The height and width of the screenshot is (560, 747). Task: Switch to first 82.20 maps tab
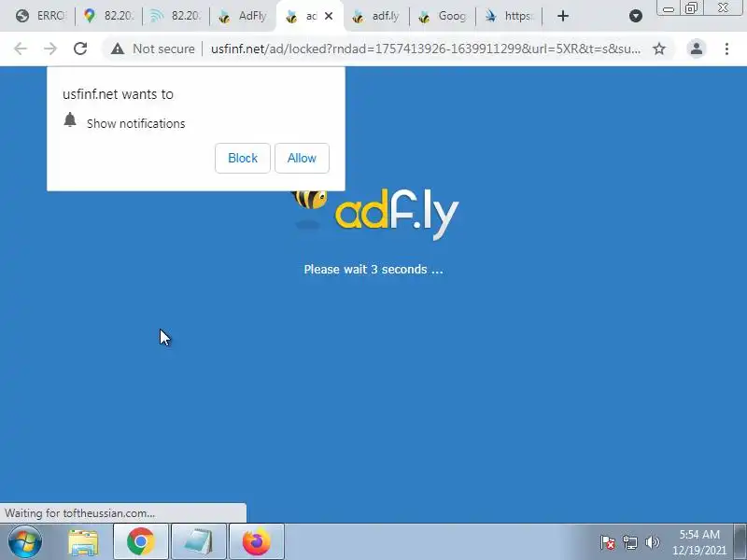pos(108,16)
